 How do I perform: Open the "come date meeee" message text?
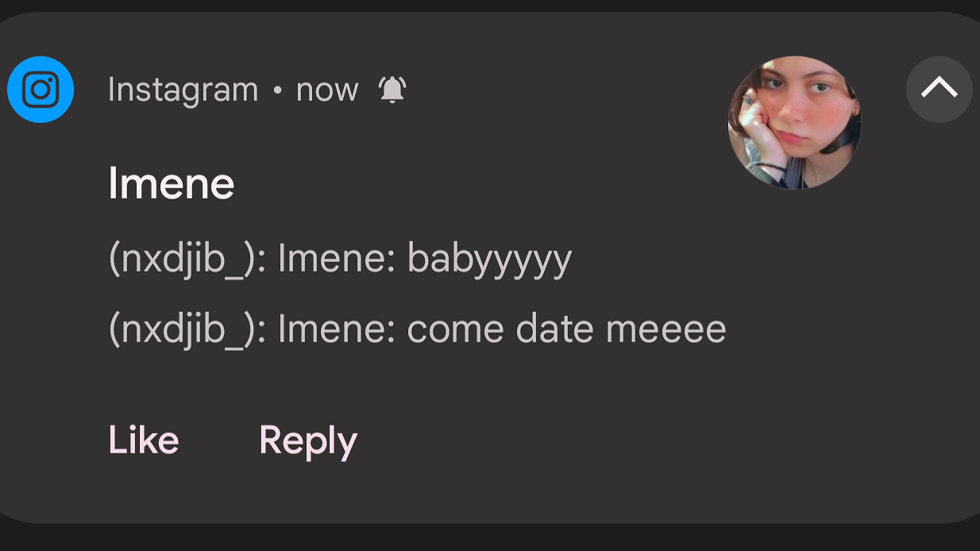point(566,329)
